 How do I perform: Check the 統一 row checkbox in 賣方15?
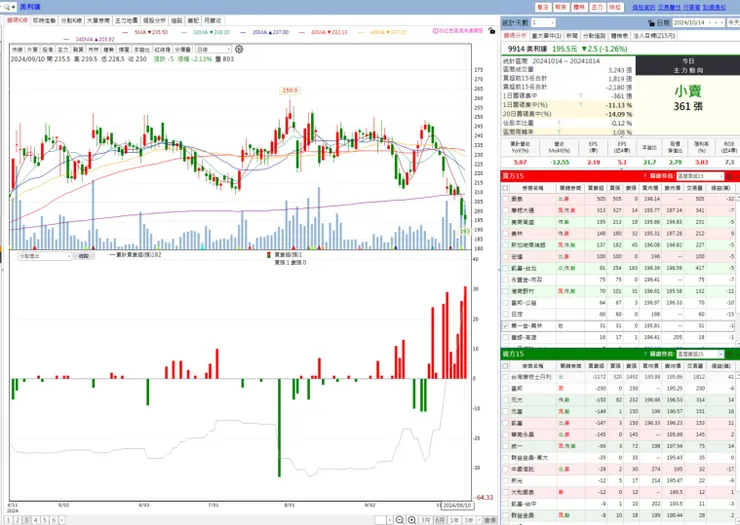tap(505, 446)
